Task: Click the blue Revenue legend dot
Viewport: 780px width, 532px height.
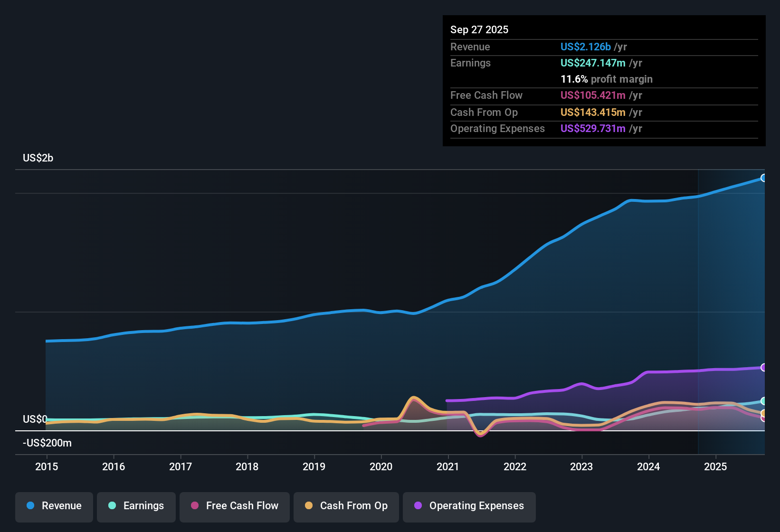Action: point(29,506)
